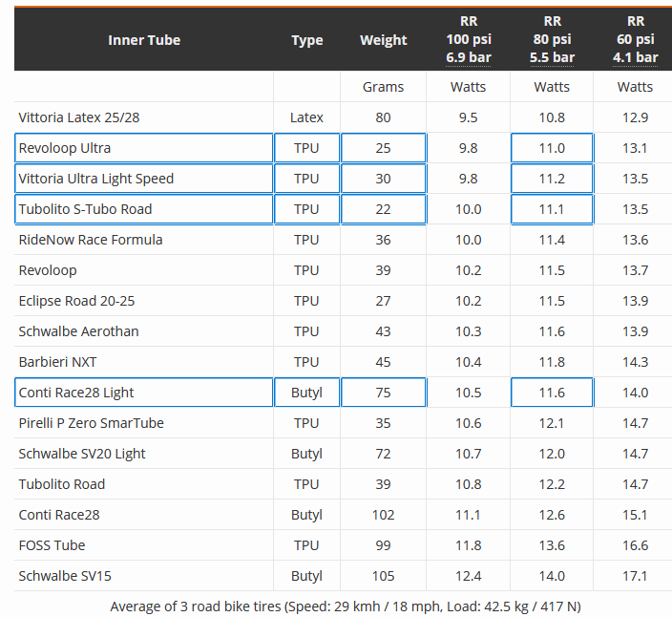
Task: Sort by RR 80 psi header
Action: (552, 39)
